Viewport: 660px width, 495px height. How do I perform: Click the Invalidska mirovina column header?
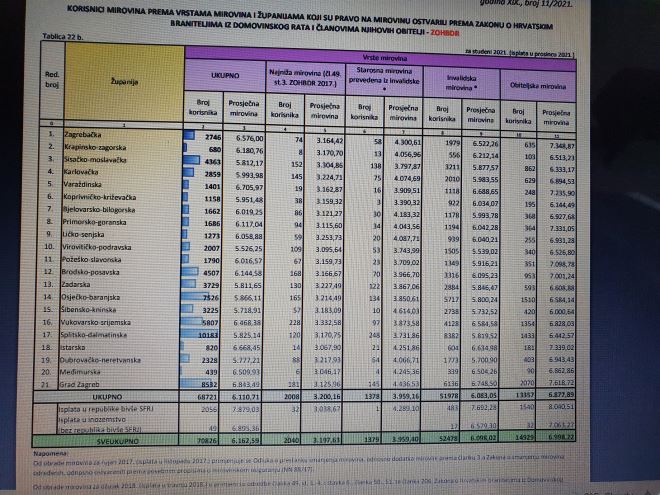462,83
